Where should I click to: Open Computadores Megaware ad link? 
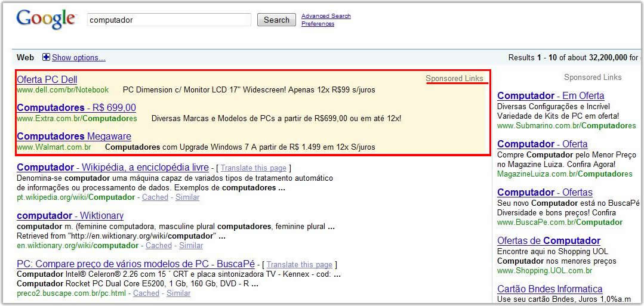[x=74, y=137]
